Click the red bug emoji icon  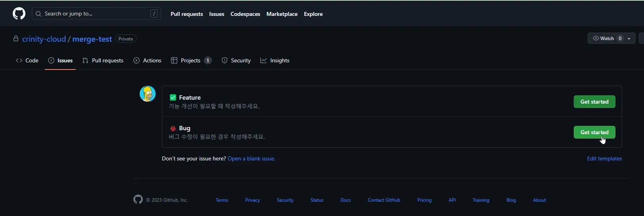click(173, 128)
